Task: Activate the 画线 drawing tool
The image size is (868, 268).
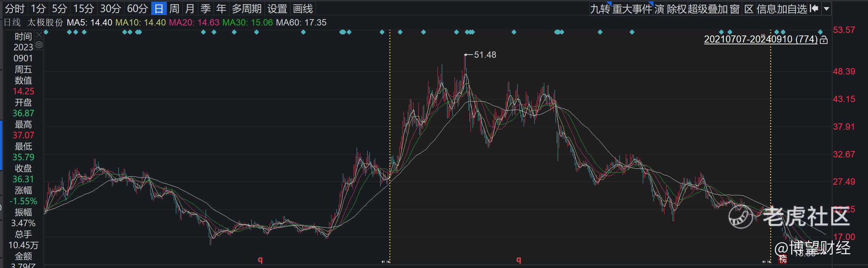Action: point(303,9)
